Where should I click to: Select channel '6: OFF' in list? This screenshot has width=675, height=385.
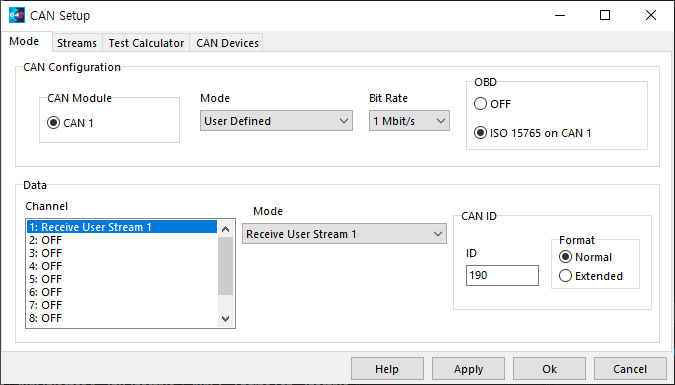click(122, 292)
